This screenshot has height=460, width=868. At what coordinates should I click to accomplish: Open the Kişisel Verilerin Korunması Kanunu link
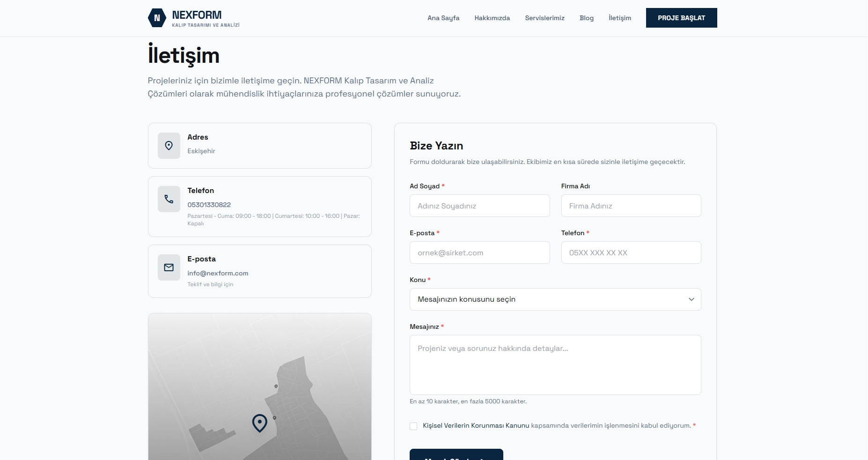click(x=476, y=426)
